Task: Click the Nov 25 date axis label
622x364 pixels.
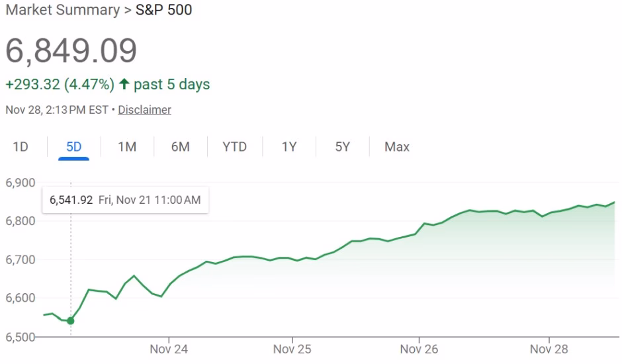Action: coord(292,349)
